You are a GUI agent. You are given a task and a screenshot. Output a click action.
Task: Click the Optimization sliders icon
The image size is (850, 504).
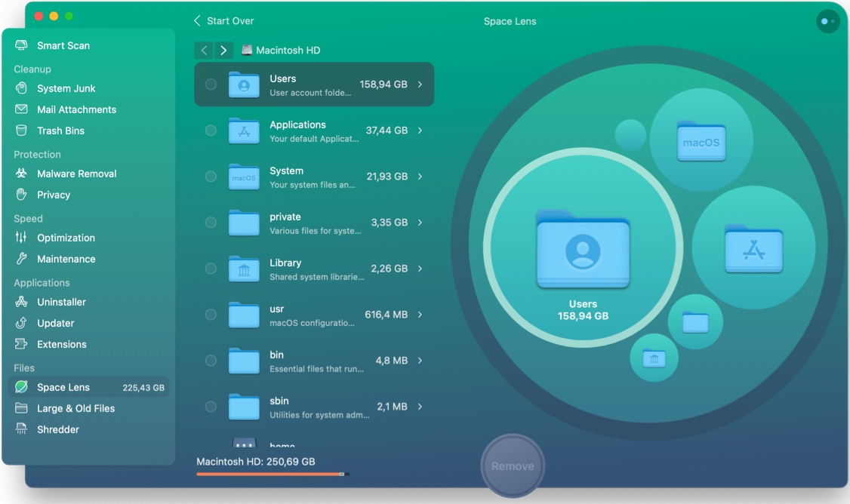[x=21, y=238]
